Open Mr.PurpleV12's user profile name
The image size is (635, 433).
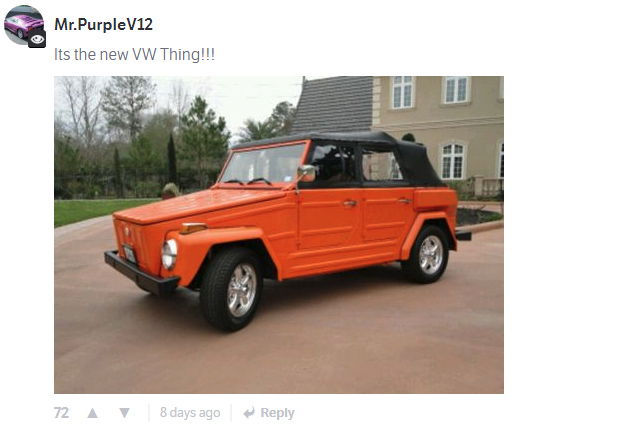point(103,24)
